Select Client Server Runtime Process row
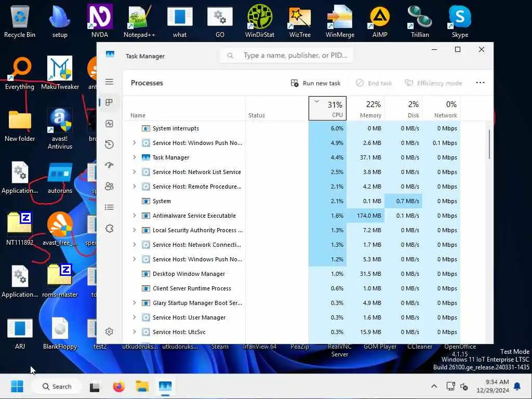 (291, 288)
